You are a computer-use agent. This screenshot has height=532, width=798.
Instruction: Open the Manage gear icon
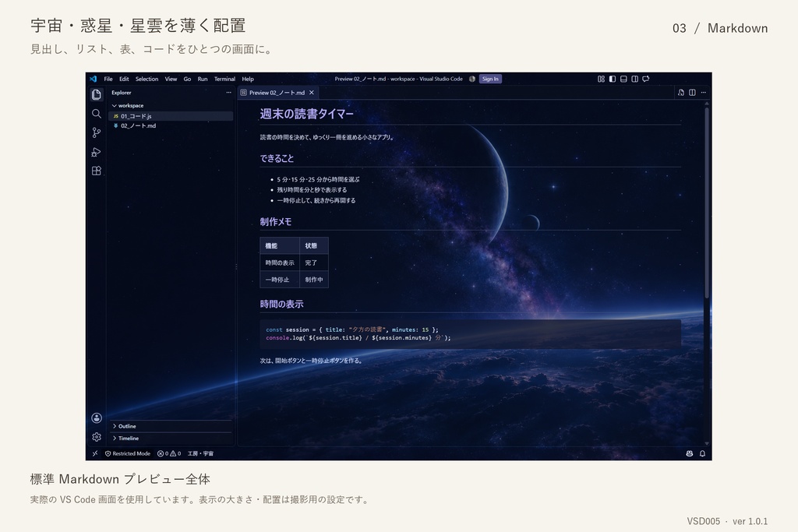(x=96, y=437)
